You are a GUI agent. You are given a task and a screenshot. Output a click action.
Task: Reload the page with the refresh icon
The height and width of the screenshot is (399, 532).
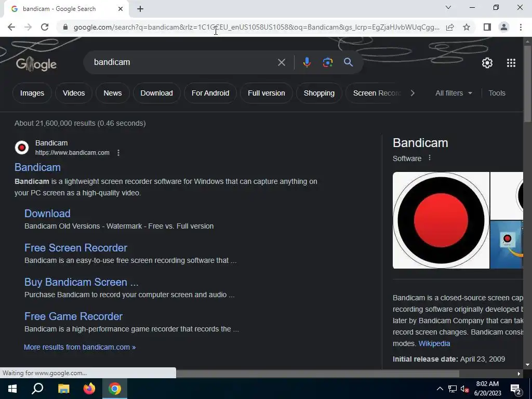pyautogui.click(x=45, y=27)
